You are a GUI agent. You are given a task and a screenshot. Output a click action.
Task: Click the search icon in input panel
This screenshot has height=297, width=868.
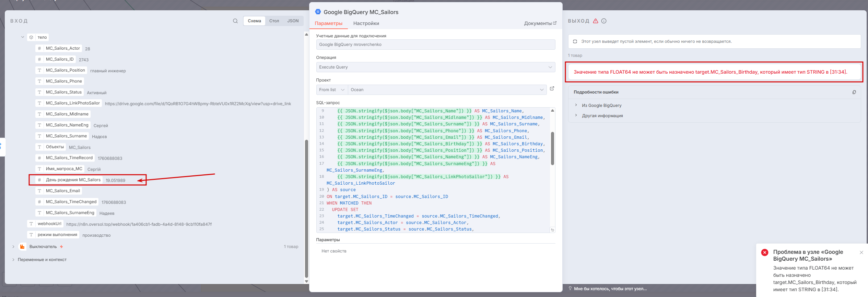click(x=235, y=21)
